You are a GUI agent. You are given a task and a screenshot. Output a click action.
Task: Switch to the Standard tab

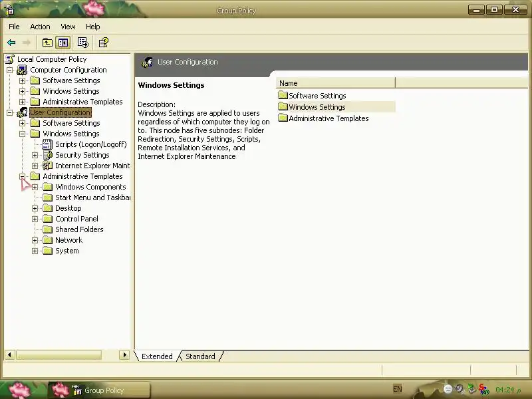[x=200, y=356]
